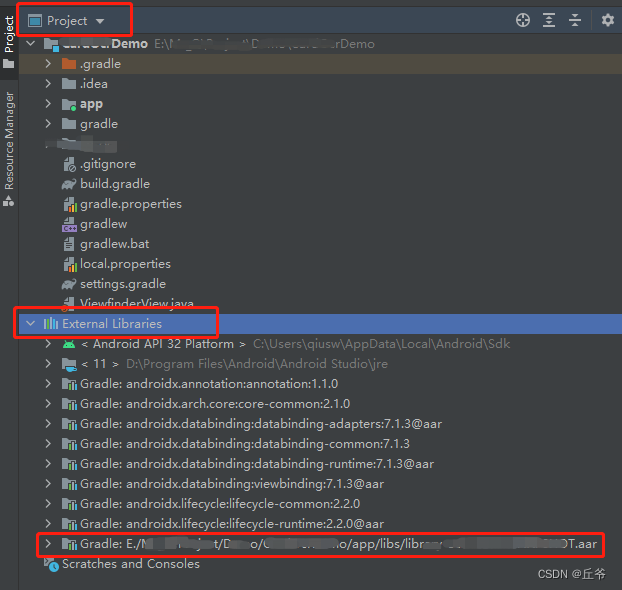
Task: Click the External Libraries bars icon
Action: coord(51,323)
